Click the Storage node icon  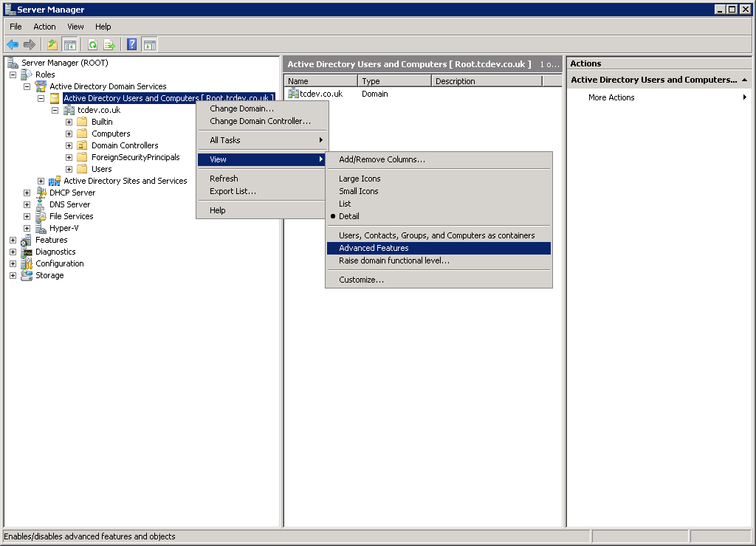coord(27,275)
